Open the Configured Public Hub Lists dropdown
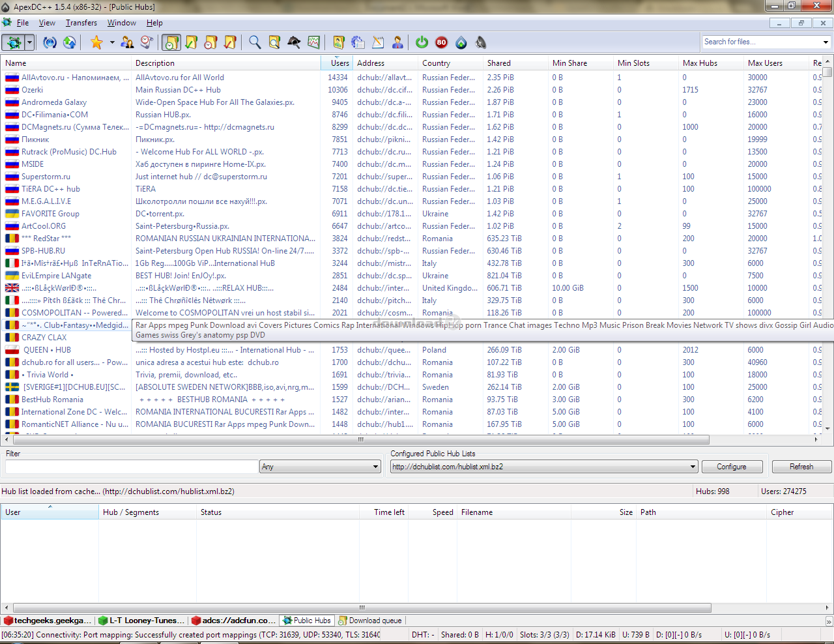The height and width of the screenshot is (644, 834). tap(545, 467)
